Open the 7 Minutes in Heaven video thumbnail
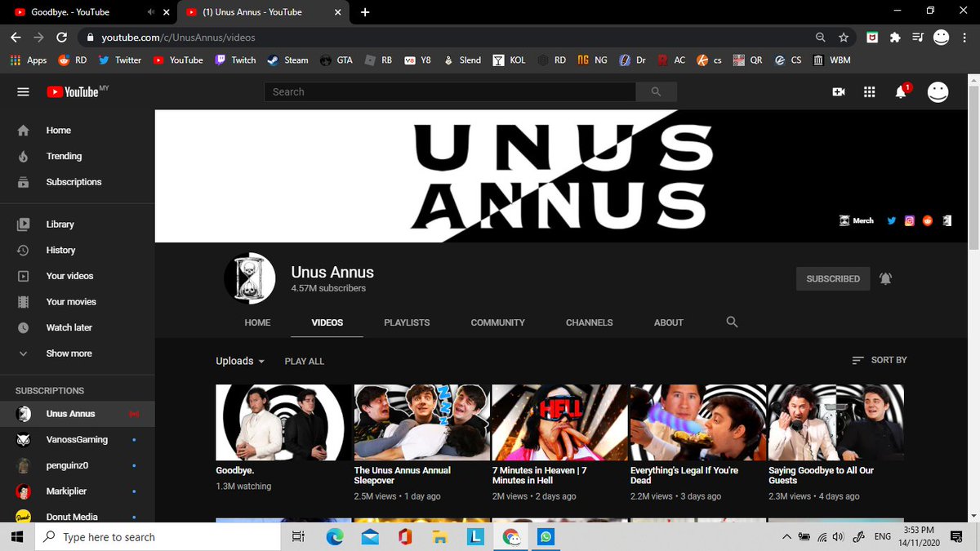 (559, 423)
